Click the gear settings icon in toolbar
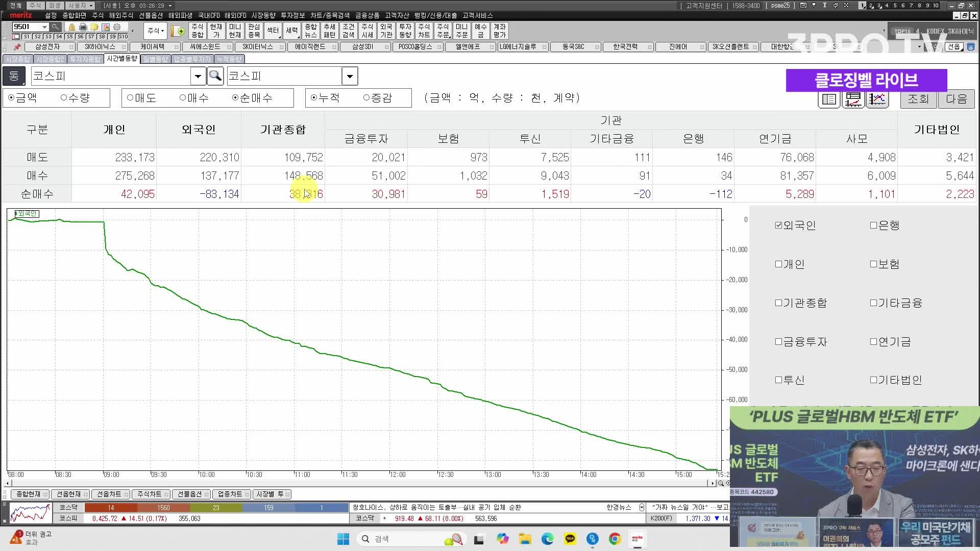980x551 pixels. 117,27
